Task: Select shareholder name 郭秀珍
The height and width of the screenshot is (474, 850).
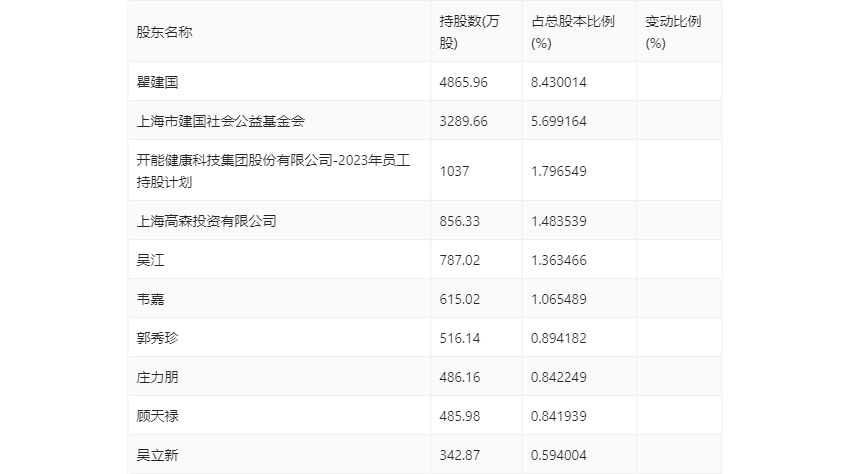Action: click(157, 338)
